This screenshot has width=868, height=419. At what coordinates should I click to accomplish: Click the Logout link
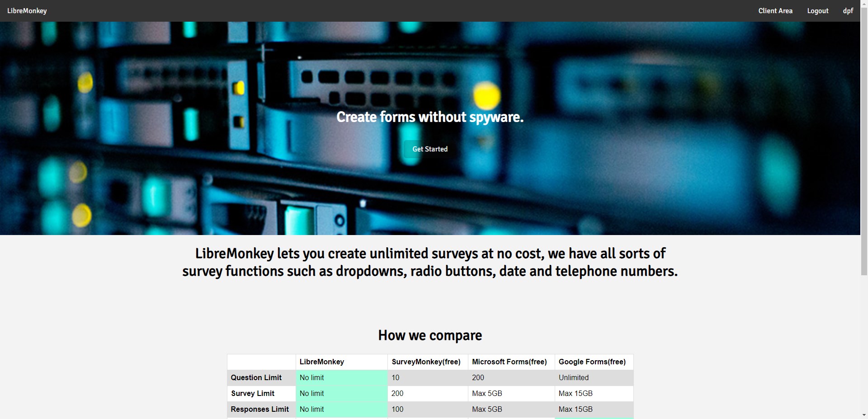[818, 11]
